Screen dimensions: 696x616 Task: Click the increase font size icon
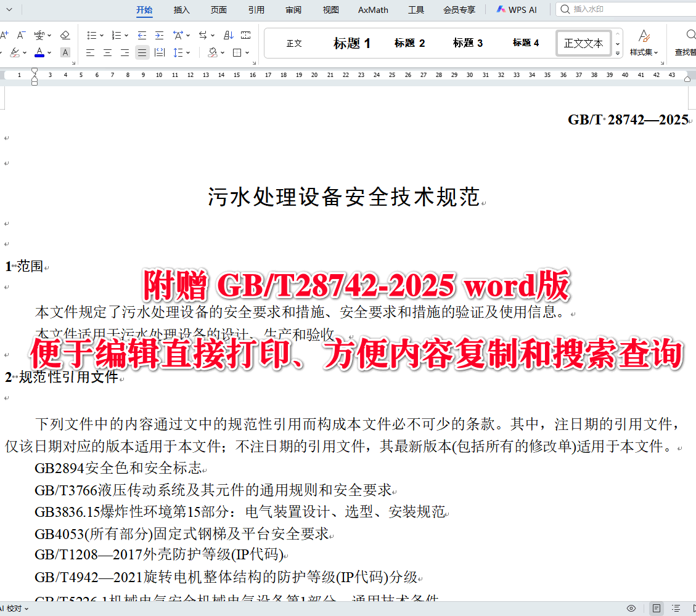tap(6, 35)
